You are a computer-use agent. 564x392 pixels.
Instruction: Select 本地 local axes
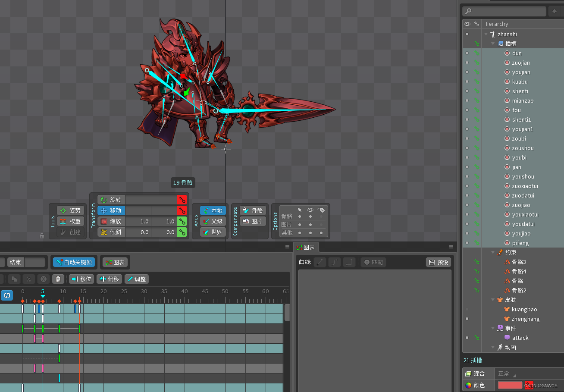point(213,210)
